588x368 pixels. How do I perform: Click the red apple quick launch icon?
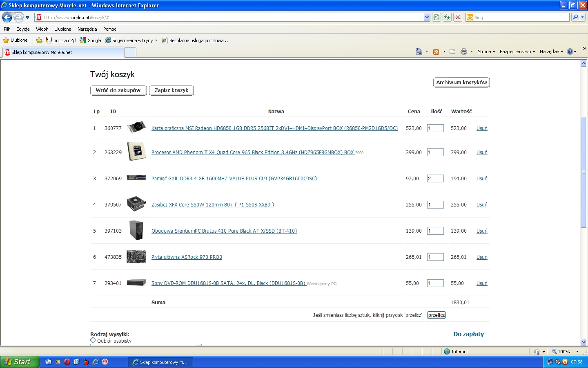(x=86, y=362)
